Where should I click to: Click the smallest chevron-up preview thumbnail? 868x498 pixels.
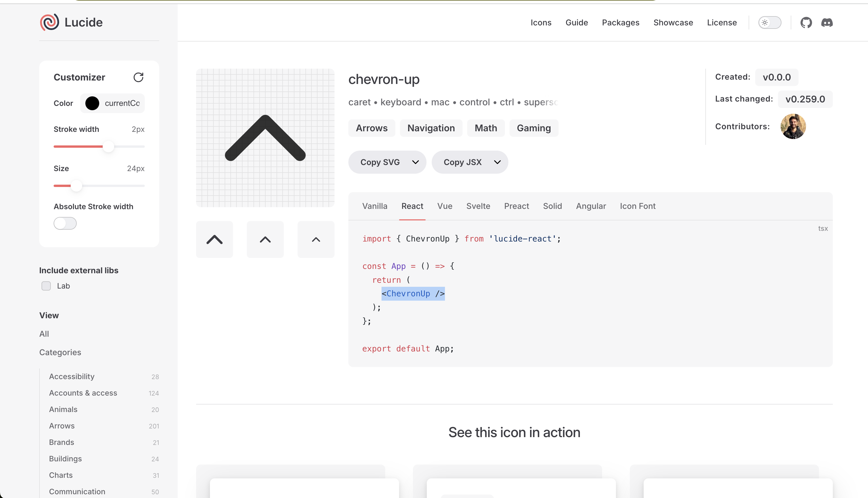click(316, 239)
